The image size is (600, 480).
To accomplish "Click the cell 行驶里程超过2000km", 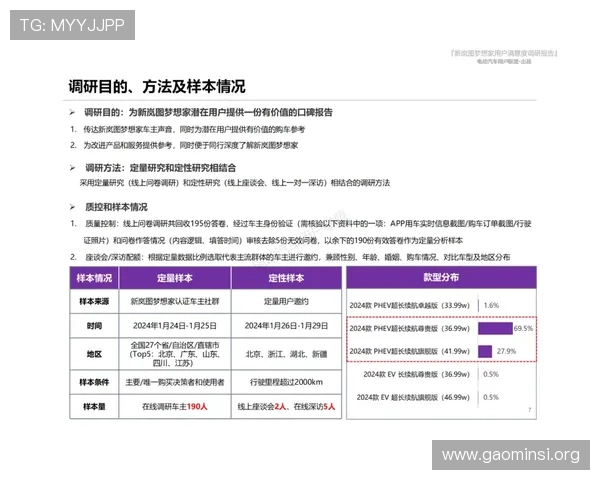I will tap(286, 382).
